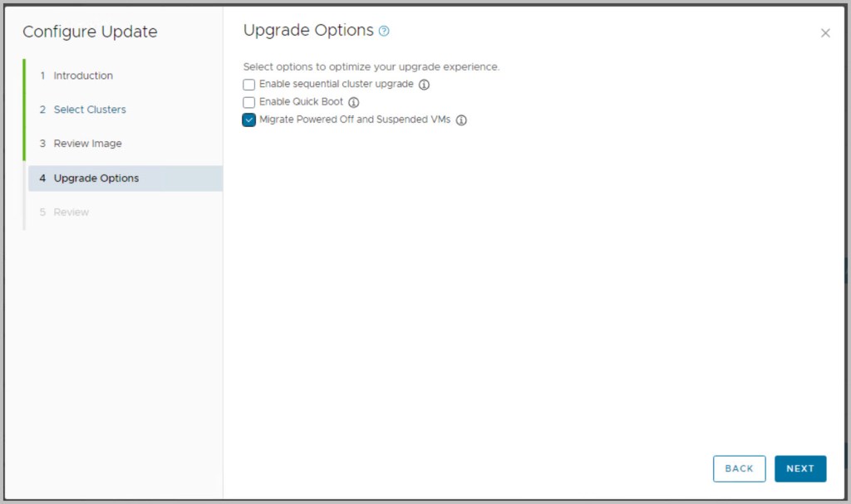Enable sequential cluster upgrade checkbox
The image size is (851, 504).
249,85
